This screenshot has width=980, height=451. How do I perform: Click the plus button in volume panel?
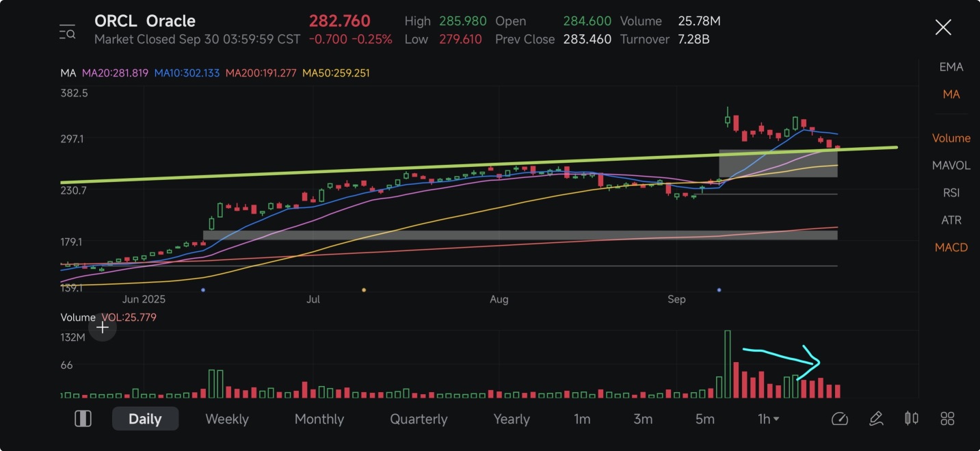point(103,328)
